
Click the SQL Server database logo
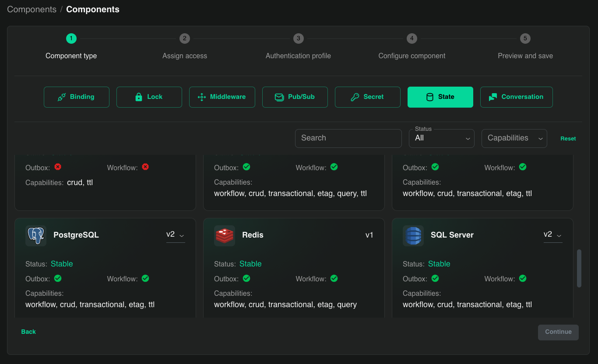pyautogui.click(x=413, y=236)
